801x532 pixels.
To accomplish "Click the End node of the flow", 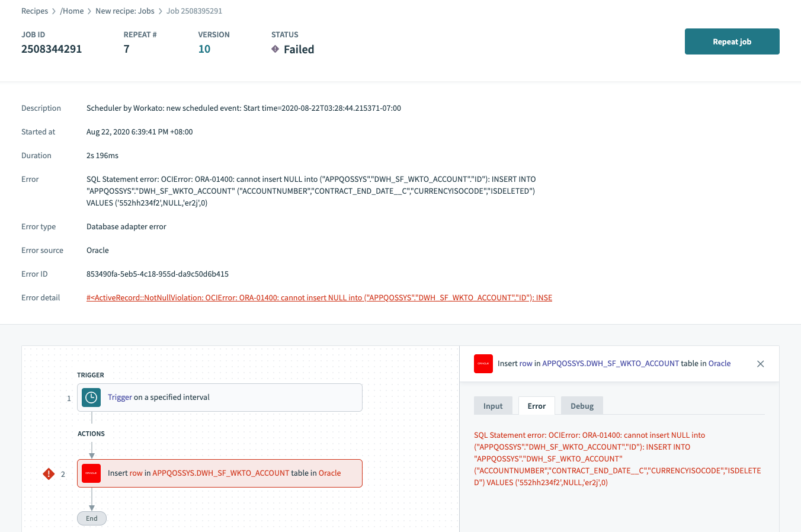I will 92,518.
